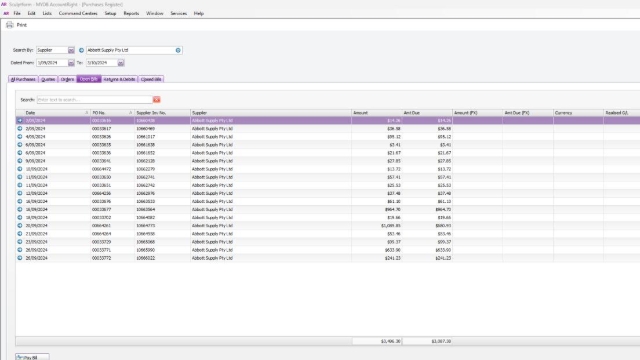Open the Help menu
The width and height of the screenshot is (640, 360).
199,13
